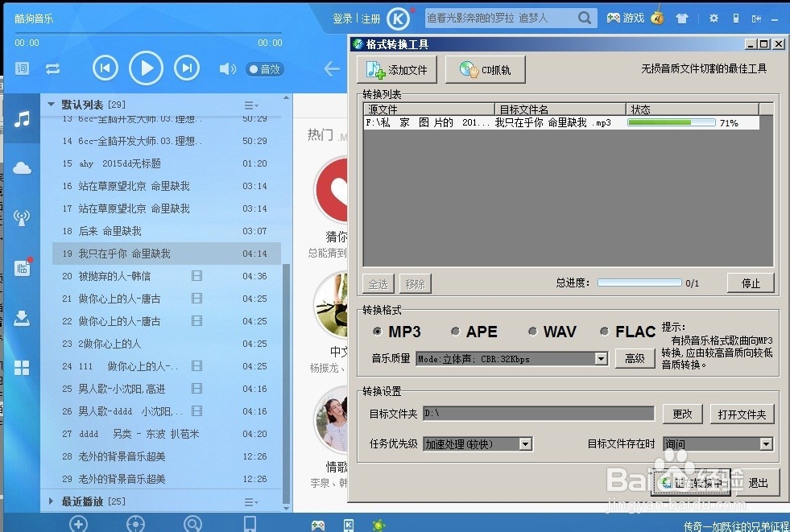
Task: Go back with the left arrow
Action: [x=332, y=68]
